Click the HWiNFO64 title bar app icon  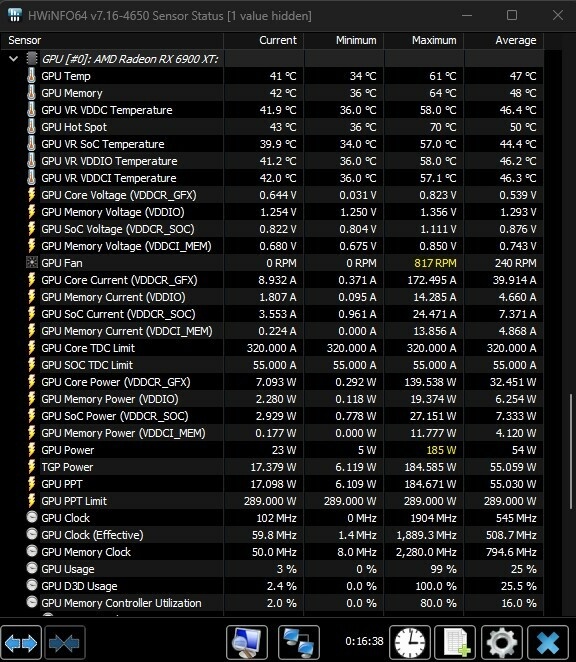(15, 15)
